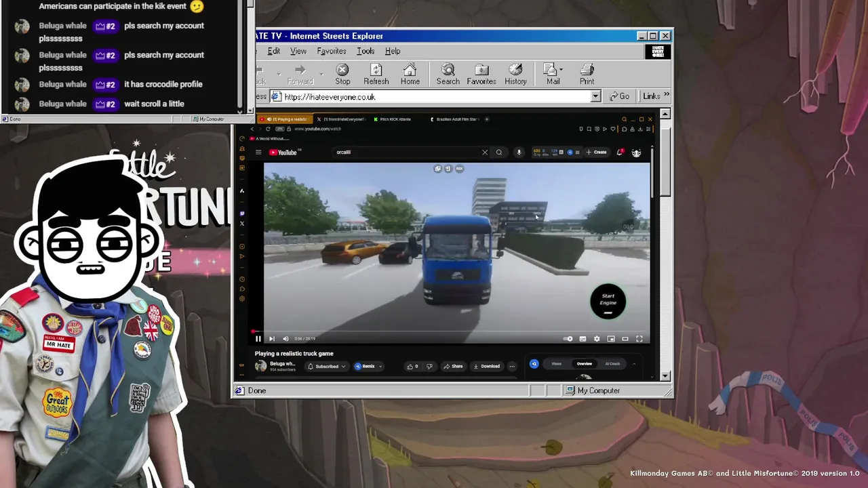Open the Mail button dropdown arrow

pyautogui.click(x=561, y=70)
